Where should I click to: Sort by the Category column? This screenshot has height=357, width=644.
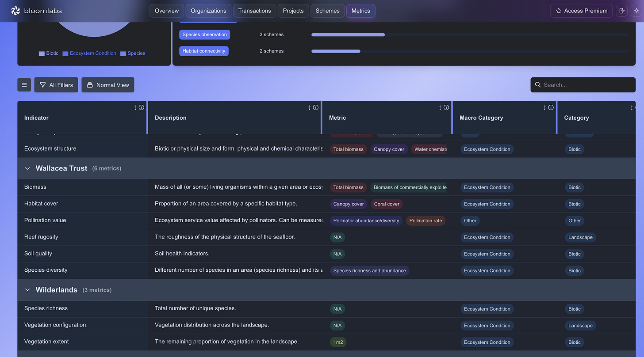tap(632, 107)
